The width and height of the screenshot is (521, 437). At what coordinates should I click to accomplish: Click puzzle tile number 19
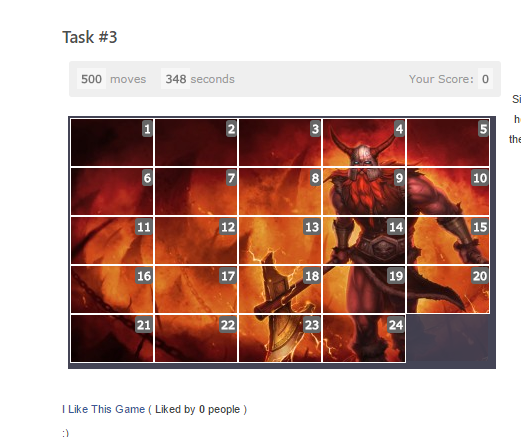click(x=364, y=289)
